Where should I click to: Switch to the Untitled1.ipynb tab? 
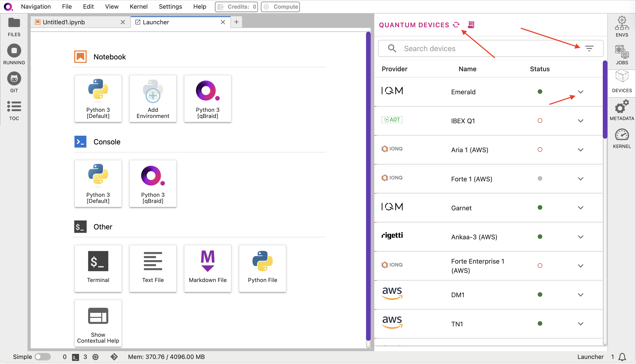click(x=64, y=22)
